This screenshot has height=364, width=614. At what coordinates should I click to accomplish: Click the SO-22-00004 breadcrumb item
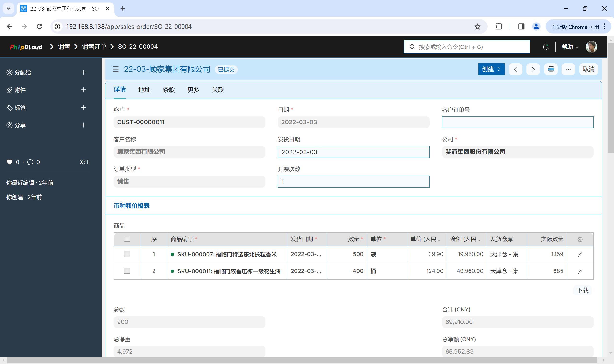138,47
